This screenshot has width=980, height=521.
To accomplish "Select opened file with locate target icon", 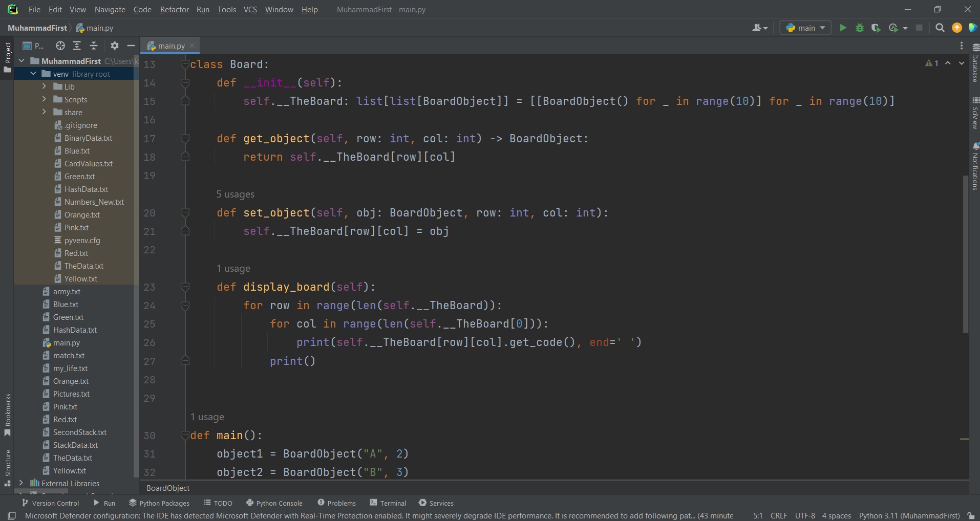I will point(60,46).
